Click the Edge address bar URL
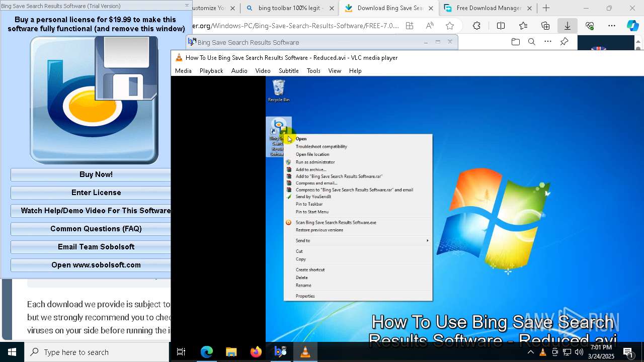Viewport: 644px width, 362px height. 295,26
